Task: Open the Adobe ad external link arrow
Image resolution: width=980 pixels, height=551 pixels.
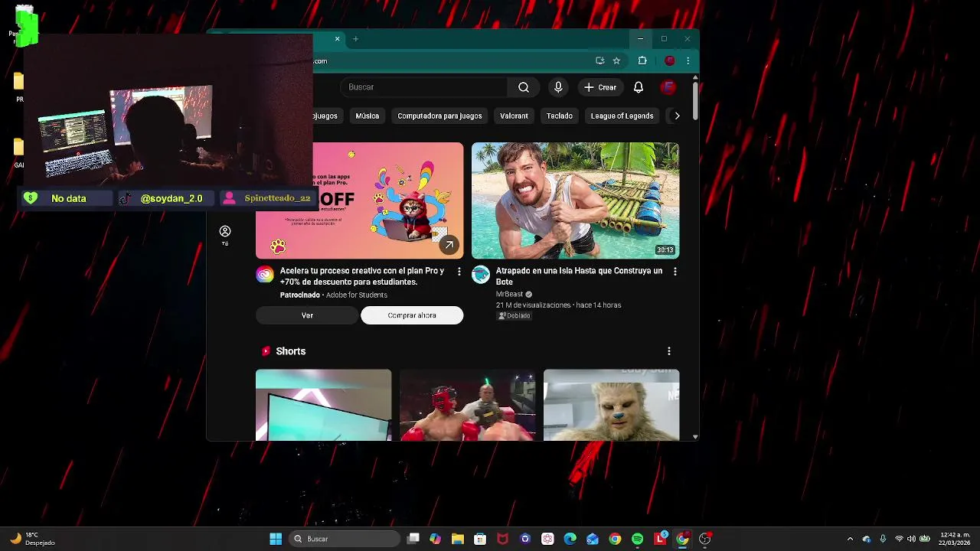Action: tap(449, 245)
